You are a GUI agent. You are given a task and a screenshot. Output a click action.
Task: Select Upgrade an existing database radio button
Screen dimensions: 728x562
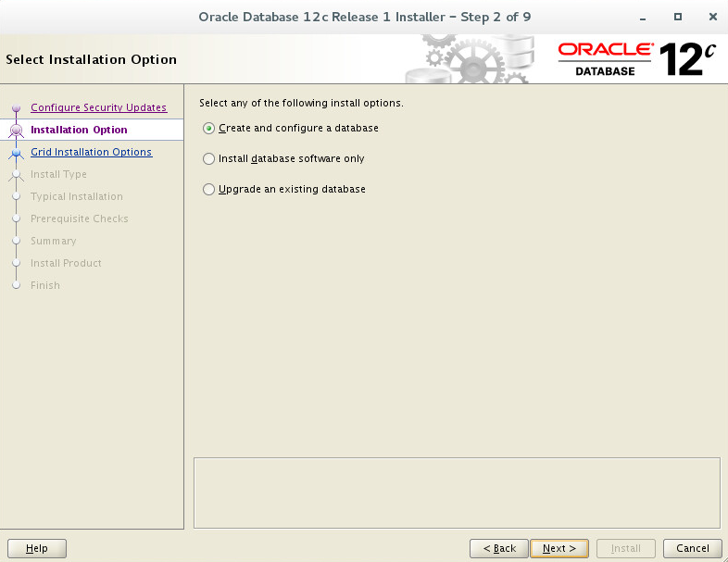[x=209, y=190]
